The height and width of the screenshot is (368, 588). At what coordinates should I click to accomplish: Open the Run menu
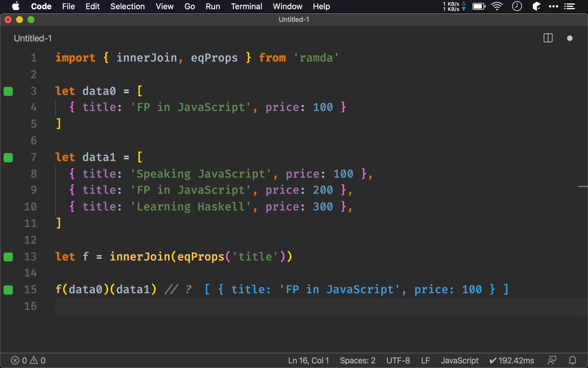pyautogui.click(x=213, y=6)
